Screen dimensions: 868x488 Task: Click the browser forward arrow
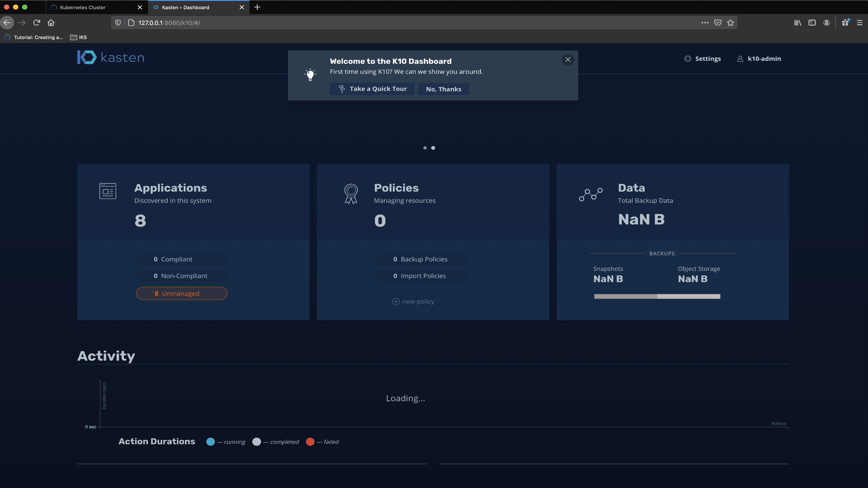(x=22, y=23)
